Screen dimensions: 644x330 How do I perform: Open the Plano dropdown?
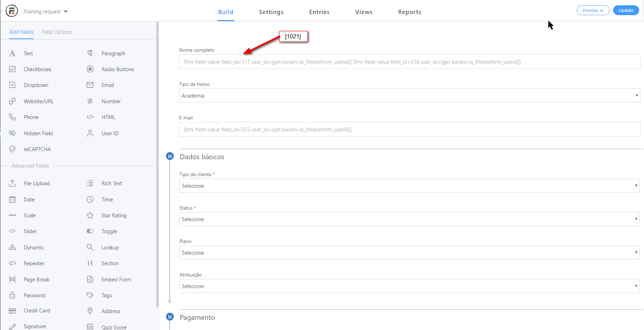point(409,253)
